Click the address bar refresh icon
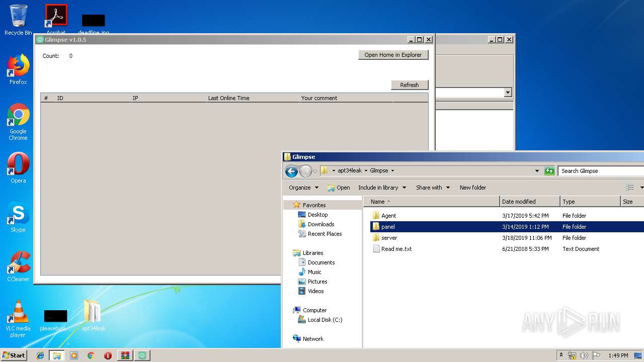Viewport: 644px width, 362px height. click(x=549, y=171)
